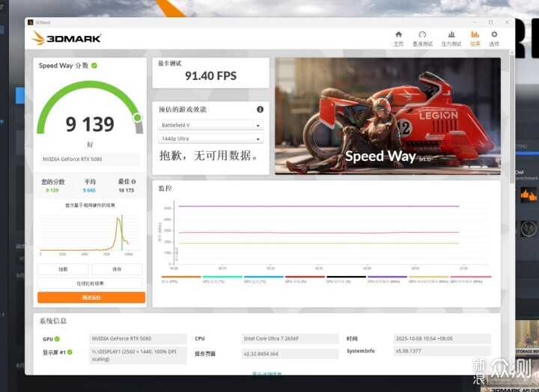Click the score distribution chart
539x392 pixels.
pos(90,233)
